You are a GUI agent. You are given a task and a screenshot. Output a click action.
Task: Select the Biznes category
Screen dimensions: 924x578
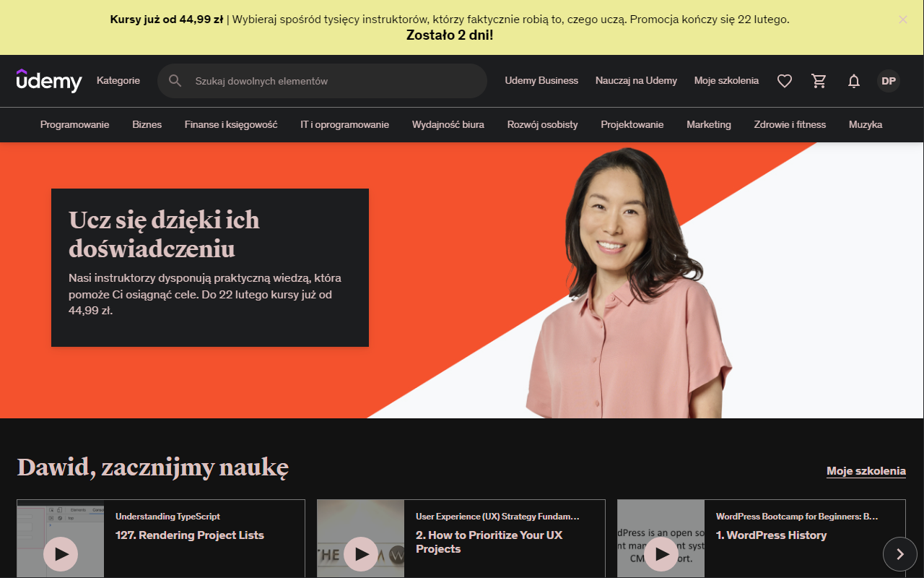tap(147, 125)
